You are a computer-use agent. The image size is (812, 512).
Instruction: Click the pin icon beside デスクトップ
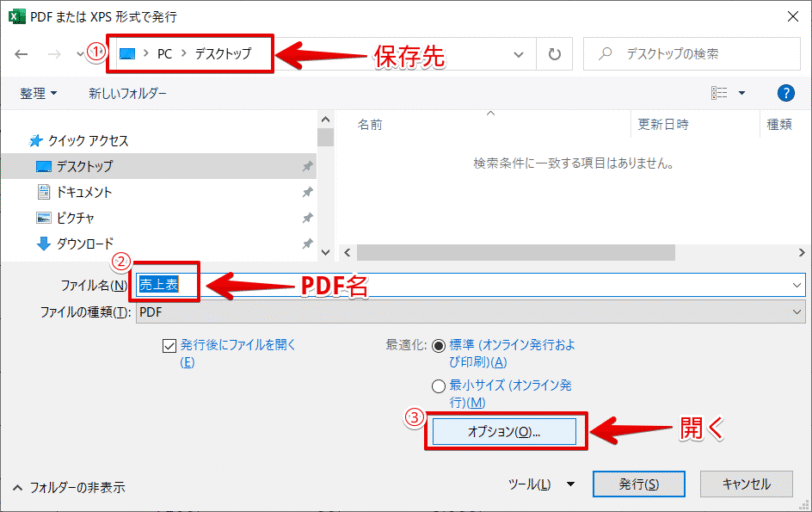(x=307, y=166)
